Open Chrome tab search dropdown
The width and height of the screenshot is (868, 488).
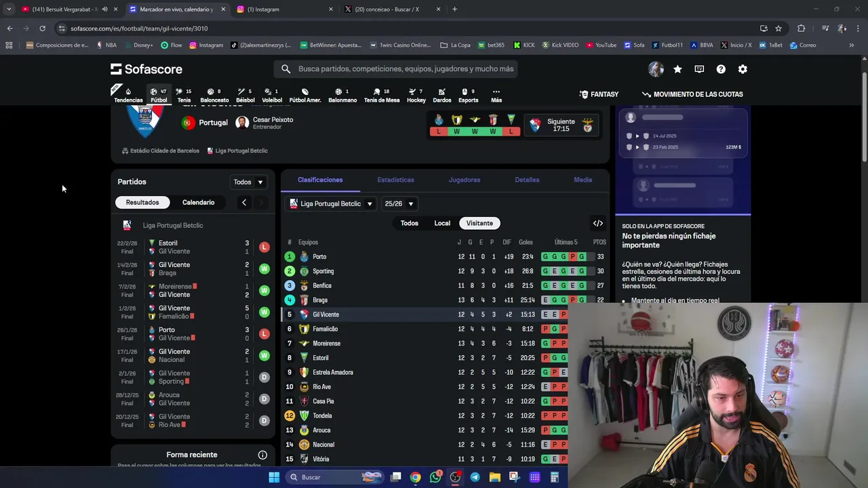coord(9,9)
